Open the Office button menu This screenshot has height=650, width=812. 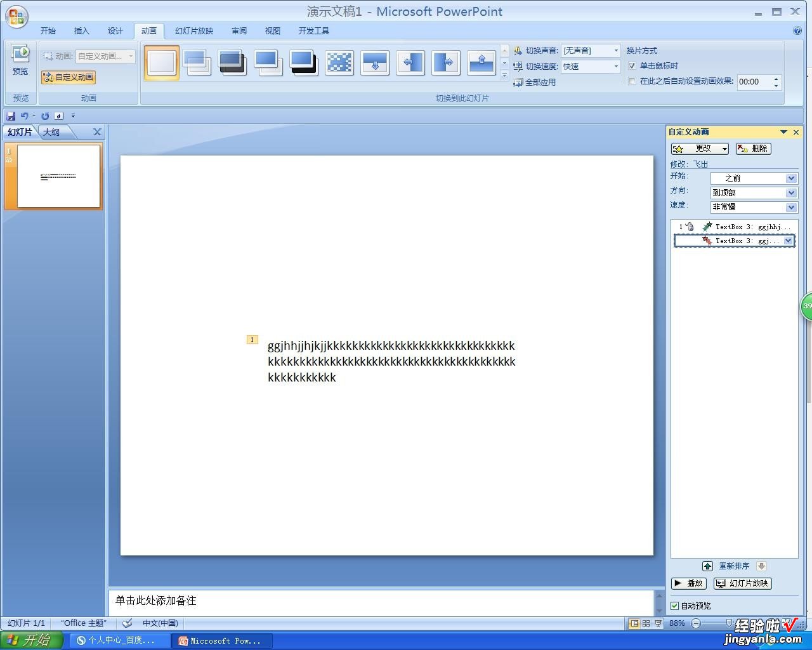16,17
